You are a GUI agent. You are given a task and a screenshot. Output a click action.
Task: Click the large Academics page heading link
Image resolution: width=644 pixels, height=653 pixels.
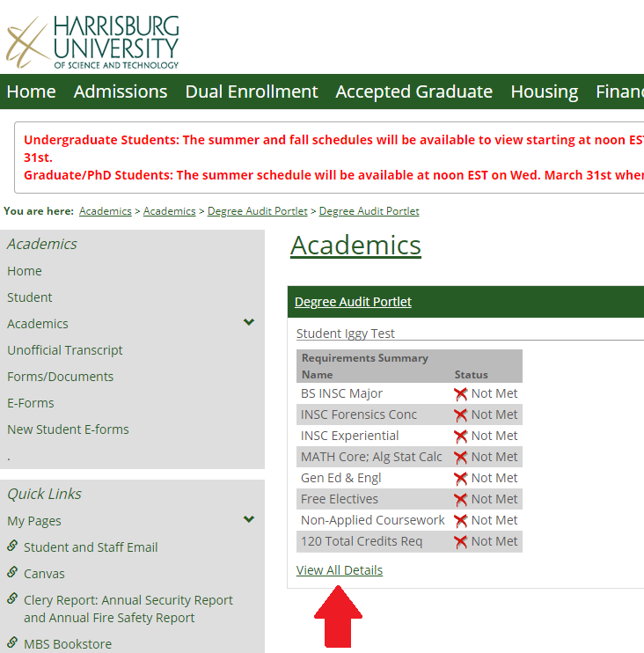(x=355, y=246)
